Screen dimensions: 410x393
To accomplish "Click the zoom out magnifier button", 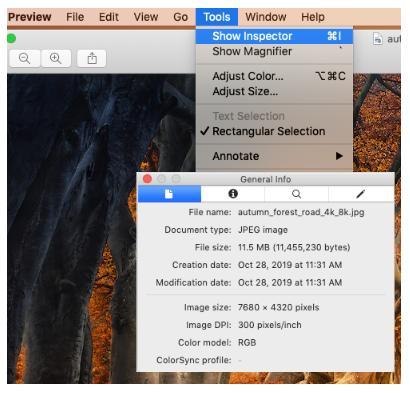I will tap(25, 59).
